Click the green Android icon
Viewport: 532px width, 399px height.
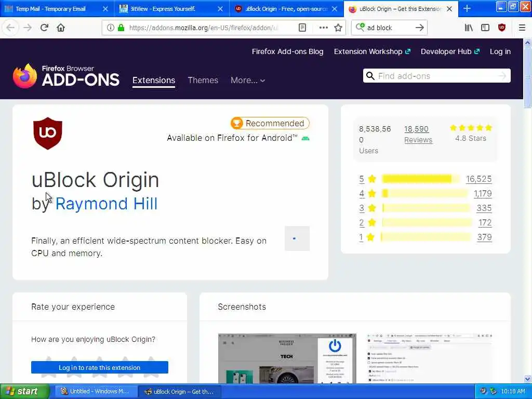point(305,138)
